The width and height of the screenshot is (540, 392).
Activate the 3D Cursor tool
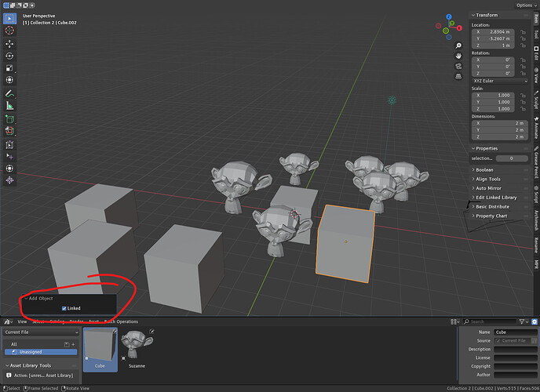pos(9,31)
